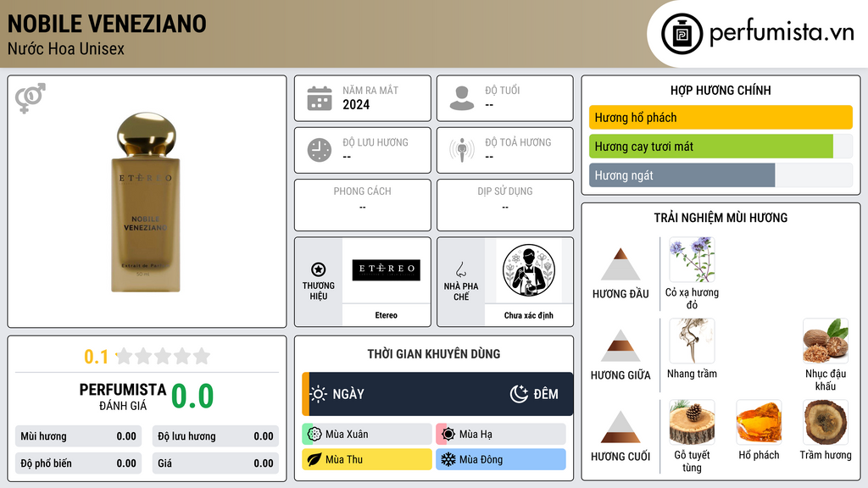Click the sun icon for Mùa Hạ

448,435
